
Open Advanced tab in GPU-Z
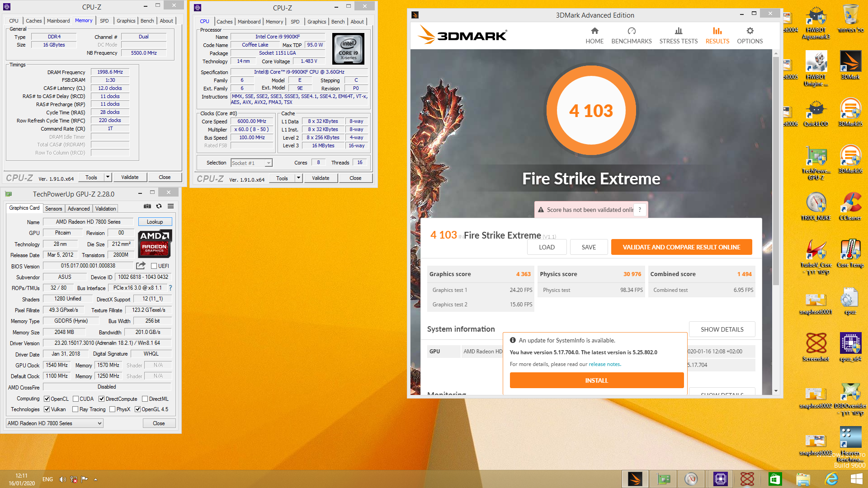(x=79, y=208)
